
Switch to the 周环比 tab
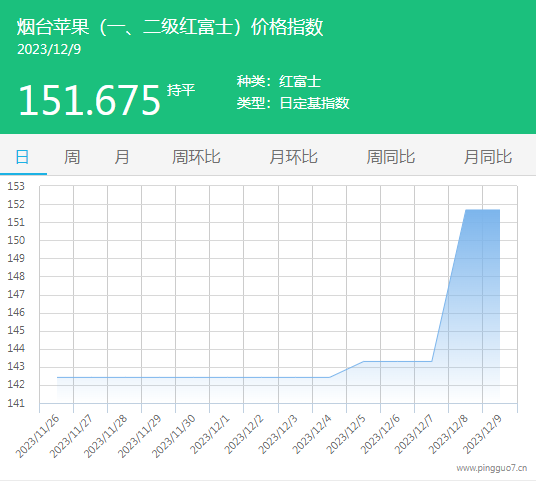[196, 157]
